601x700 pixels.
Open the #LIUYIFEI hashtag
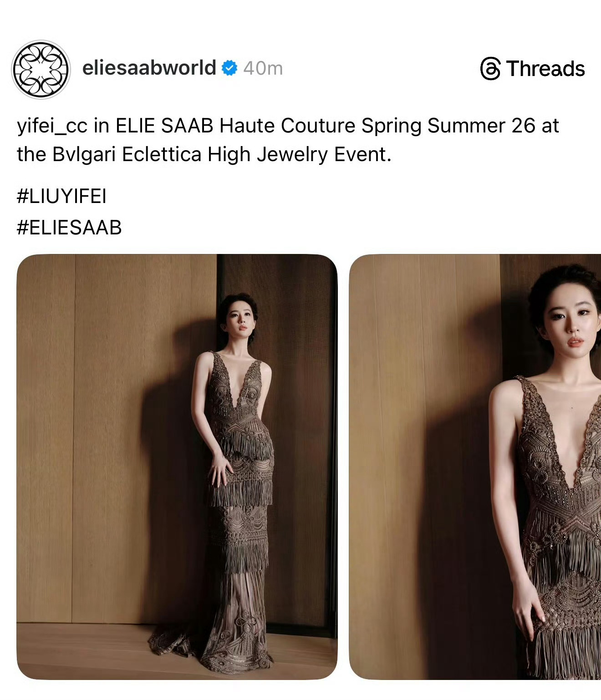pyautogui.click(x=61, y=196)
